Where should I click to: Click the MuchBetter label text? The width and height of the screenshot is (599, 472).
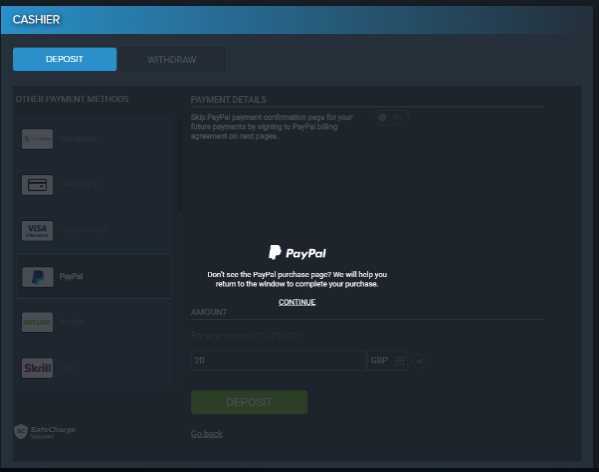[78, 138]
